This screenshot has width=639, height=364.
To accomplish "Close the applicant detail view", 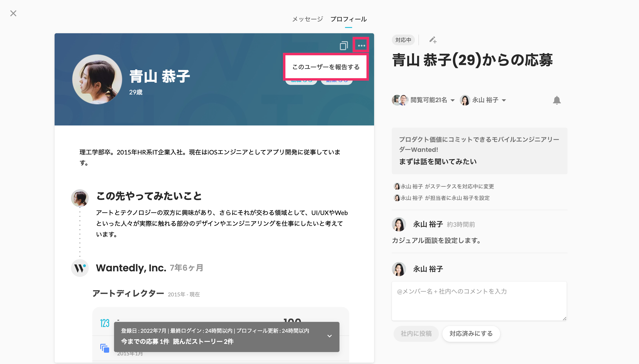I will pos(13,13).
